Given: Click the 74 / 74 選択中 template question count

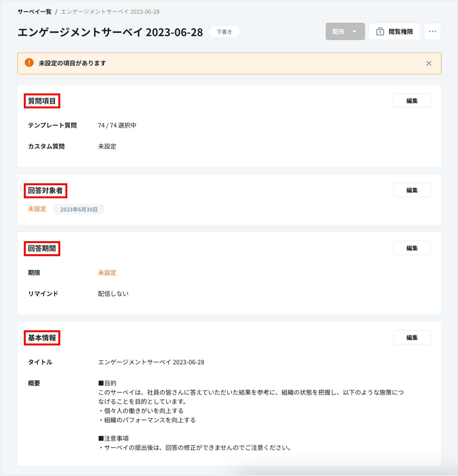Looking at the screenshot, I should [117, 126].
